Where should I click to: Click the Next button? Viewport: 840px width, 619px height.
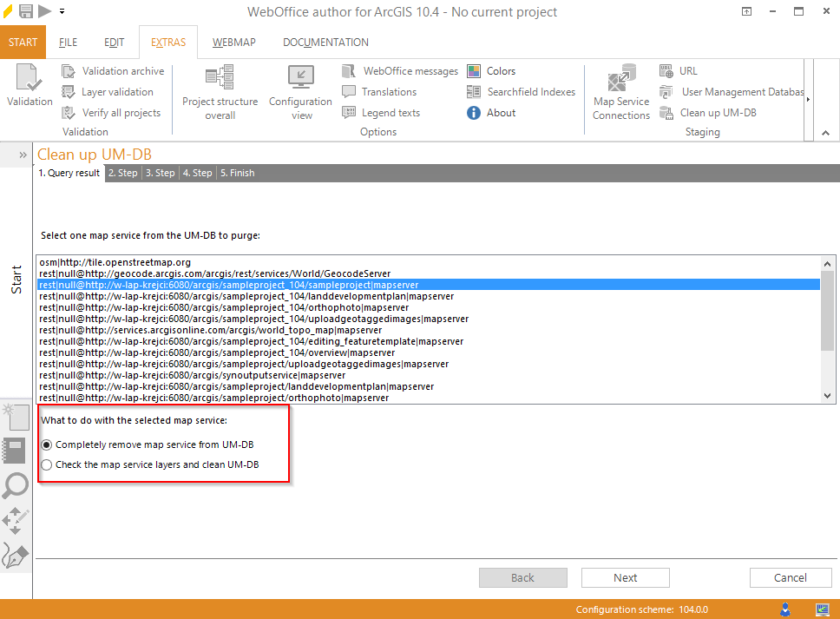(x=625, y=578)
